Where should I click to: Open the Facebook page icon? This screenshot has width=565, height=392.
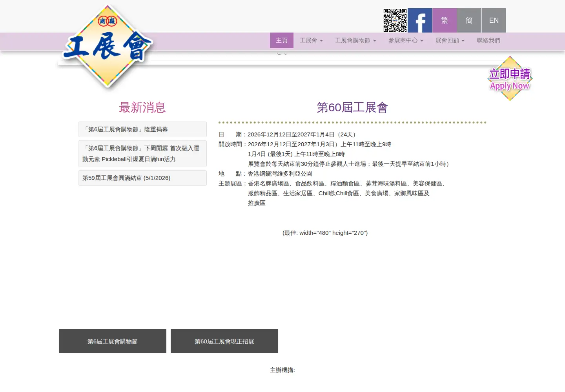[x=420, y=20]
